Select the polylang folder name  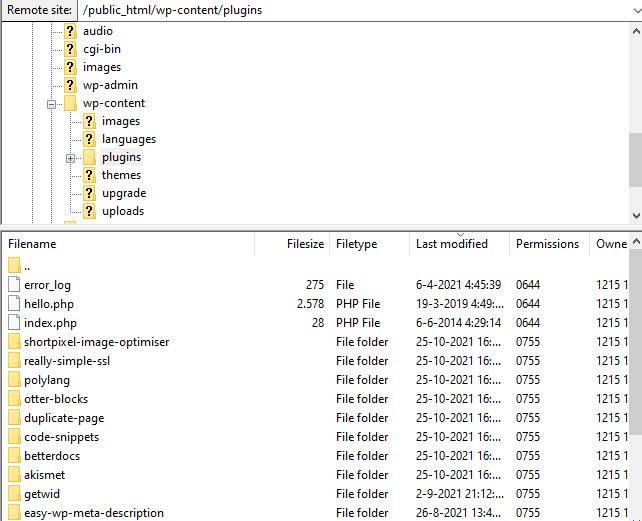tap(47, 380)
